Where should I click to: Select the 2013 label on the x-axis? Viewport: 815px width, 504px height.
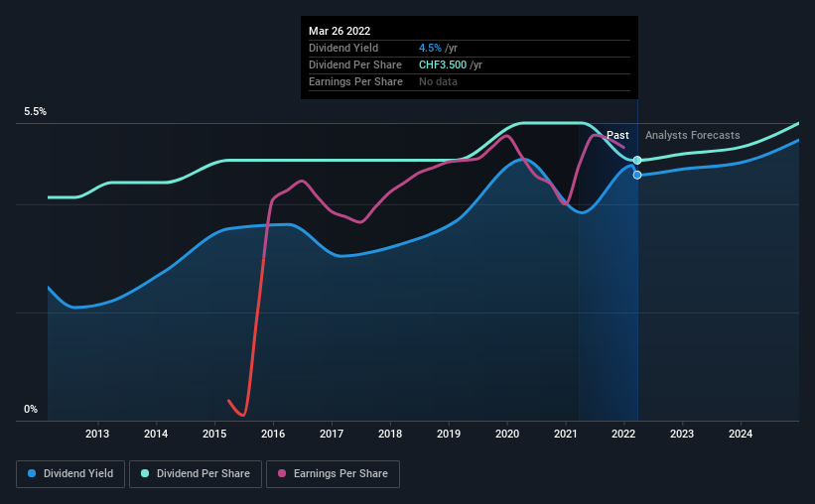click(x=97, y=434)
